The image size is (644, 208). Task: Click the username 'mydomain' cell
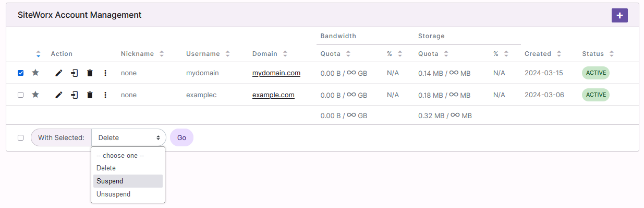[x=202, y=73]
